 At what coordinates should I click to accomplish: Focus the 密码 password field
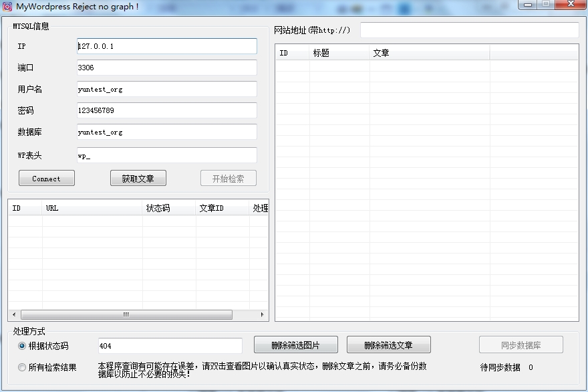point(167,110)
